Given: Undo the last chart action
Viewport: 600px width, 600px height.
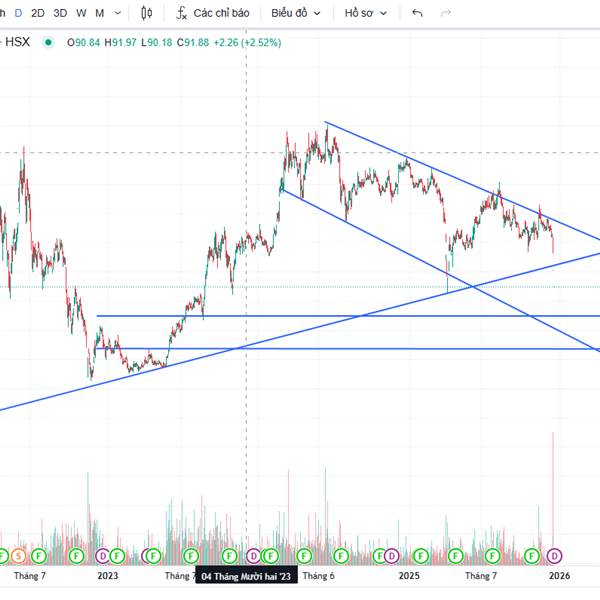Looking at the screenshot, I should (x=417, y=13).
